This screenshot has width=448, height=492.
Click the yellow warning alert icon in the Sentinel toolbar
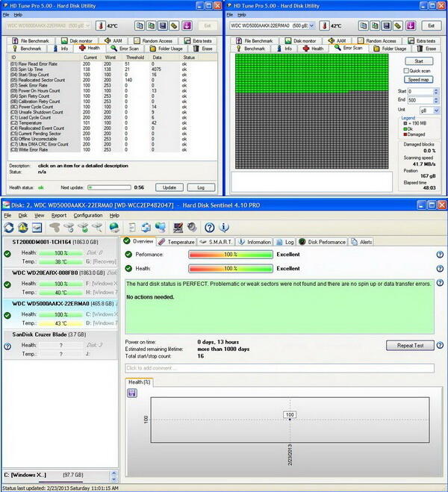point(23,228)
